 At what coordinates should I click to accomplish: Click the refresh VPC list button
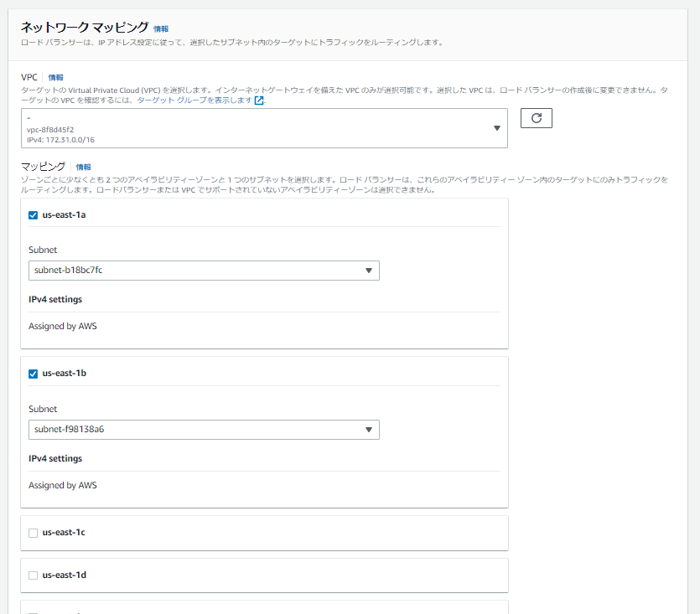[x=537, y=118]
